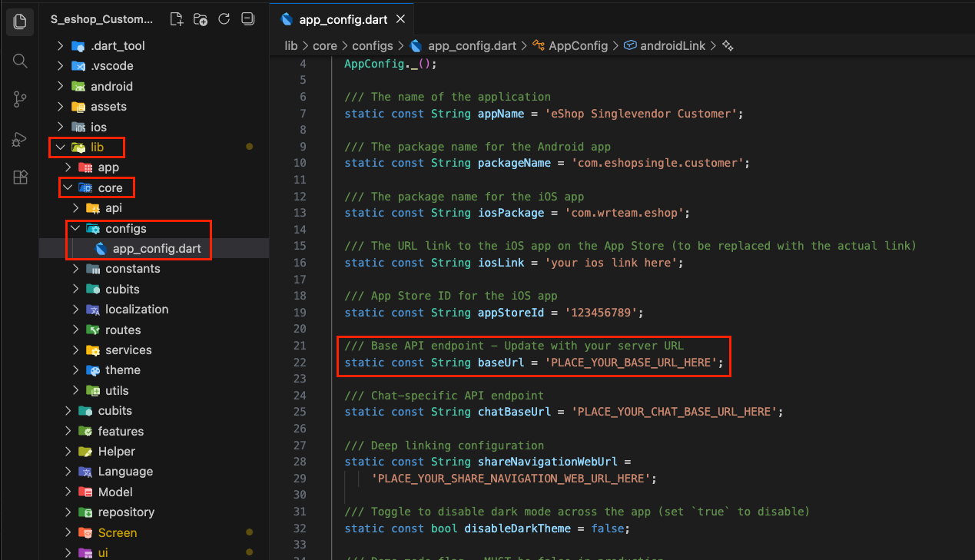Click the New Folder icon in explorer header

[x=200, y=19]
